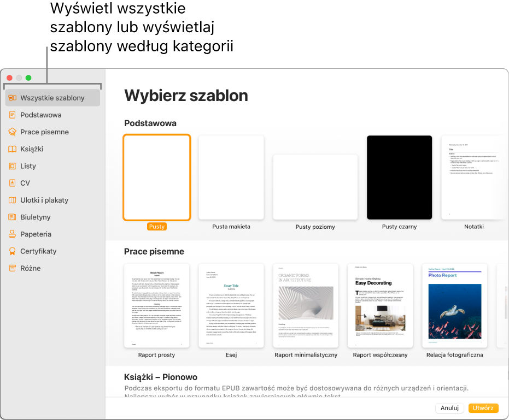Show Certyfikaty templates

click(x=38, y=251)
